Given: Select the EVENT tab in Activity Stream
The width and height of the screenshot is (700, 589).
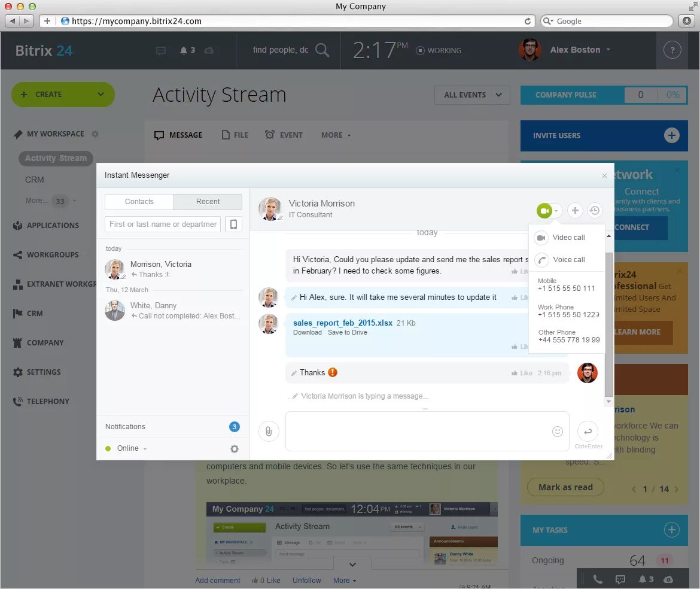Looking at the screenshot, I should click(284, 135).
